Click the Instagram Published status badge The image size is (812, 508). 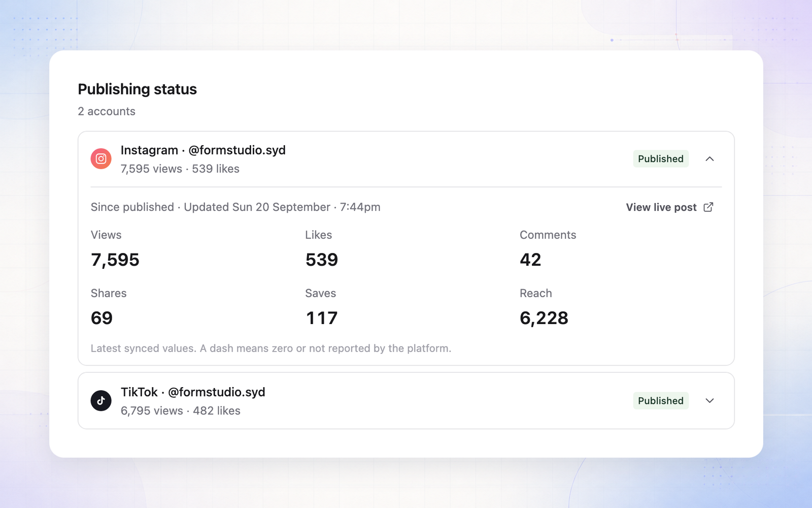[661, 159]
